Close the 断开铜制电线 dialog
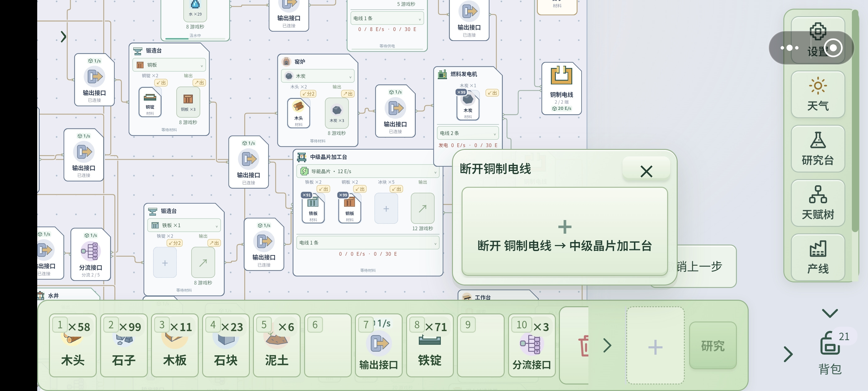This screenshot has width=868, height=391. coord(646,171)
